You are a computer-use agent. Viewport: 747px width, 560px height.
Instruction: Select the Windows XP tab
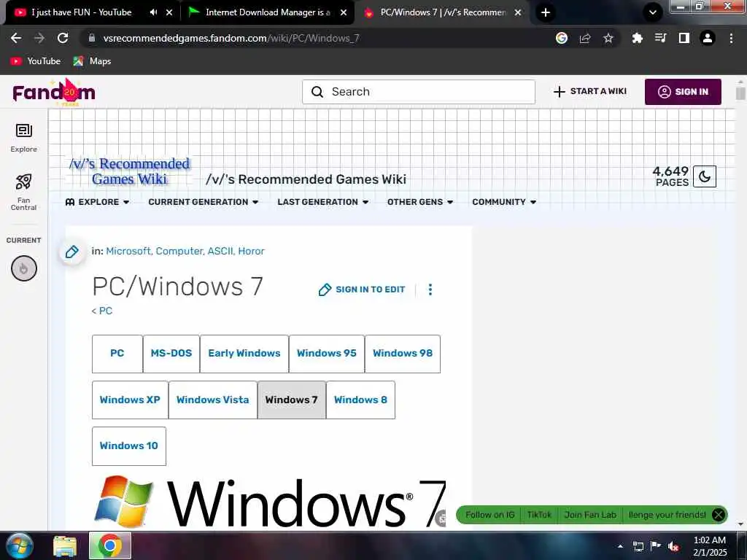click(130, 400)
